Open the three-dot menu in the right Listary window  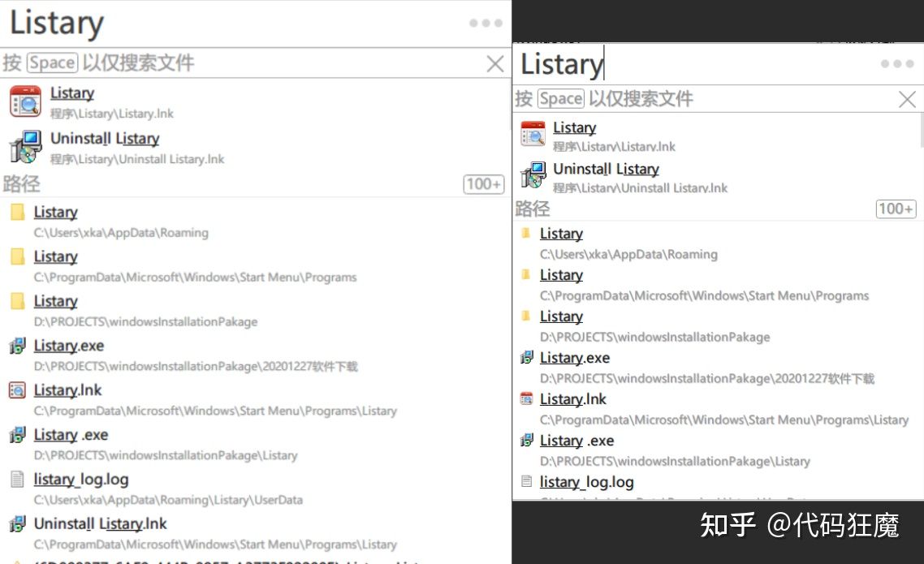[897, 63]
